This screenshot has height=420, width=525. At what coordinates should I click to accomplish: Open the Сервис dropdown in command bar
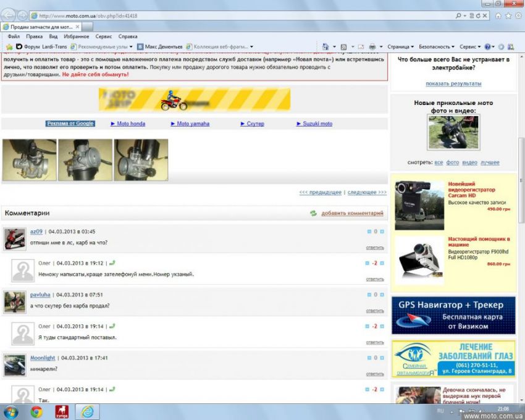tap(469, 46)
